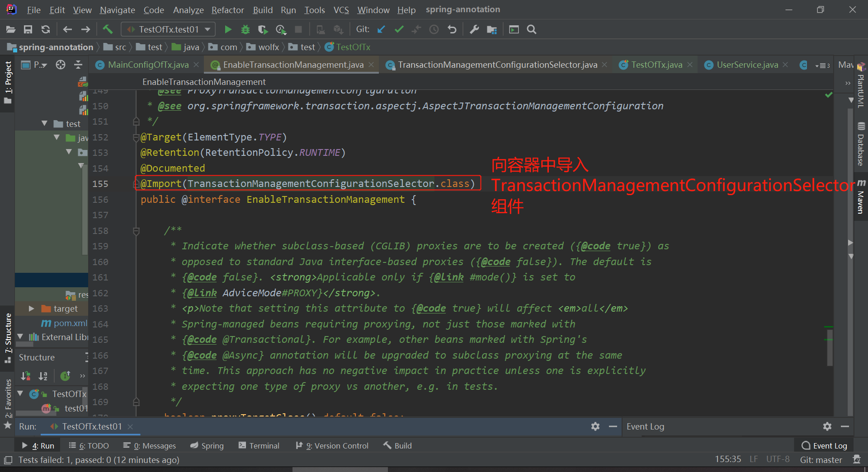
Task: Revert changes with the rollback icon
Action: click(452, 29)
